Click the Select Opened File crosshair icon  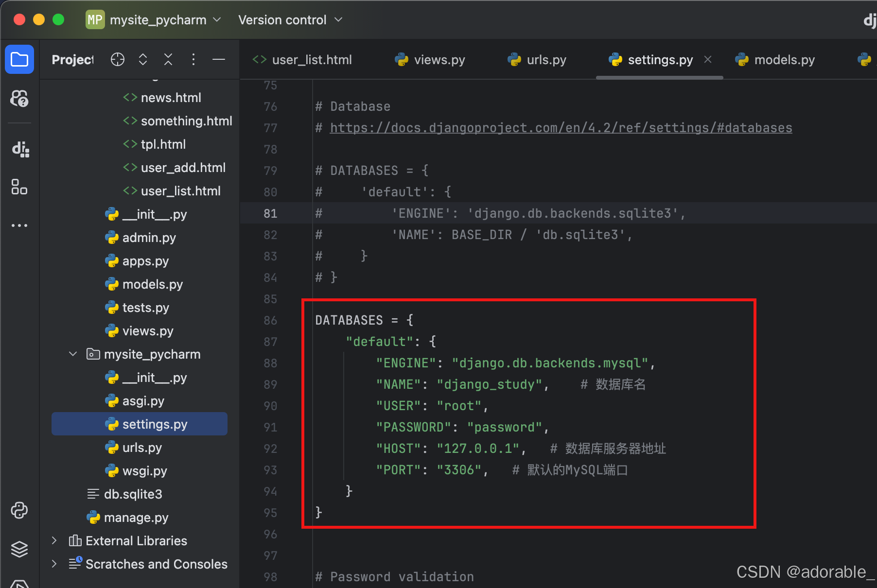pos(118,59)
